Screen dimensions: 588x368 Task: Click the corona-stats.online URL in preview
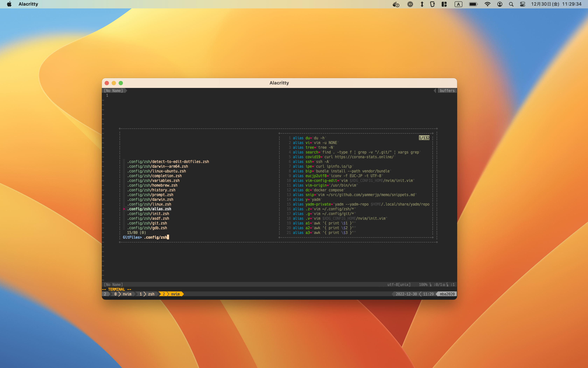[x=364, y=157]
